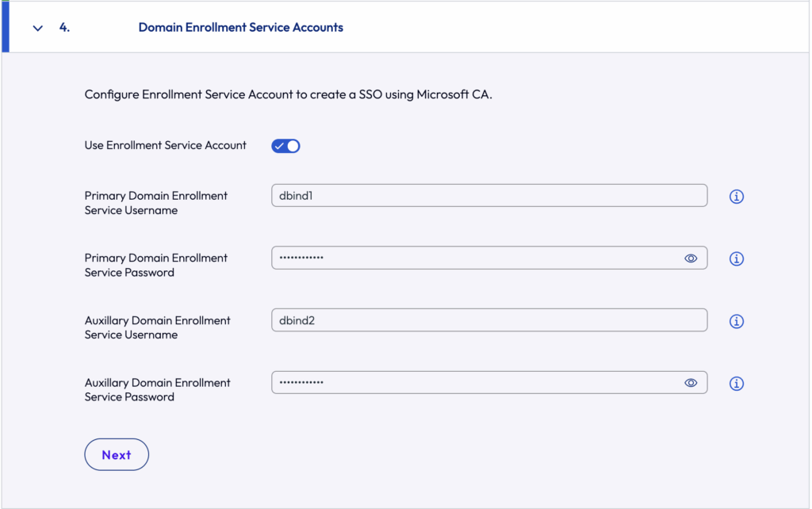Click the step number 4 in header
Viewport: 812px width, 509px height.
click(64, 28)
